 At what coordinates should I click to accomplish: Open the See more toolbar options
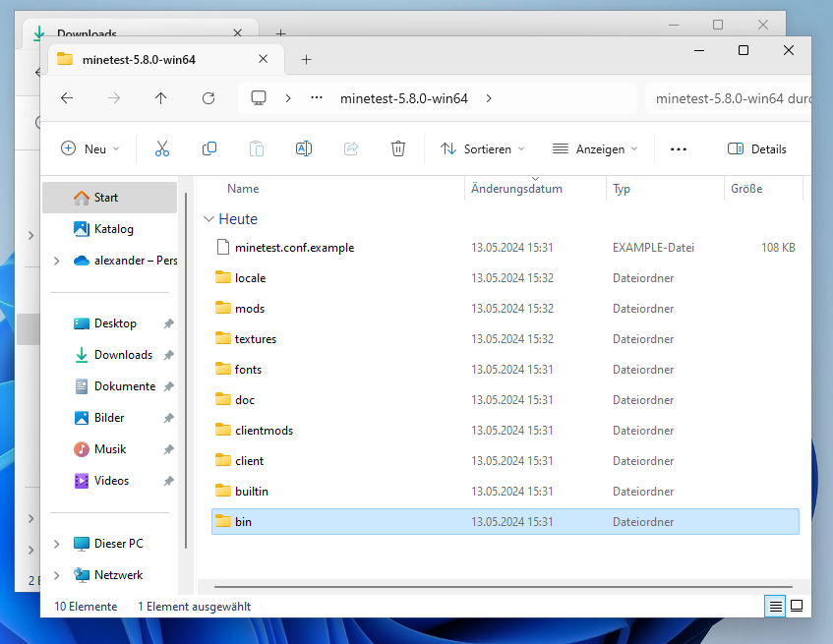[679, 149]
